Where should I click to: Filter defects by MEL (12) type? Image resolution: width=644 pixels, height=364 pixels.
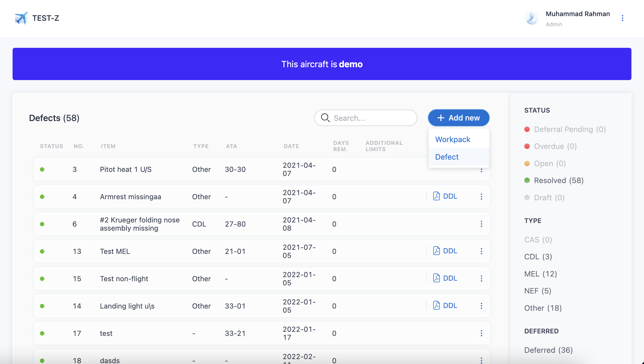click(540, 274)
